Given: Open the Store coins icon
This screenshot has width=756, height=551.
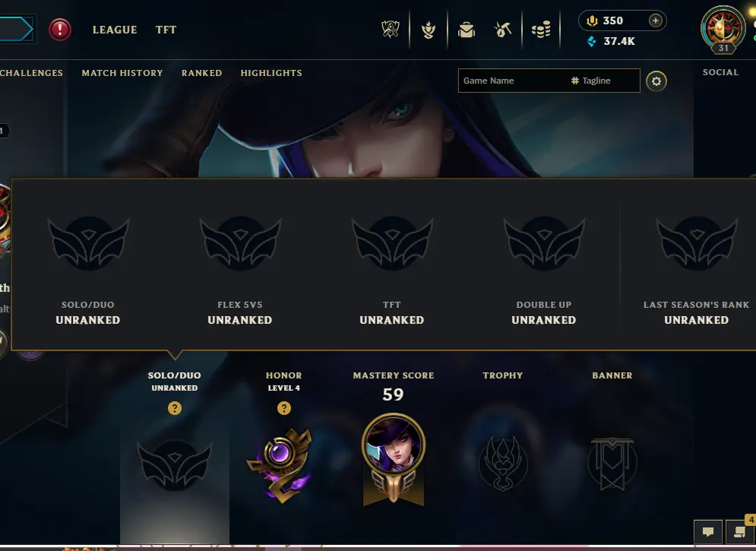Looking at the screenshot, I should coord(541,30).
